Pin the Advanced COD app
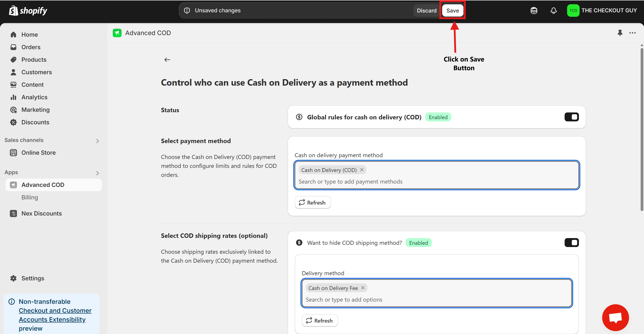This screenshot has width=644, height=334. click(620, 33)
